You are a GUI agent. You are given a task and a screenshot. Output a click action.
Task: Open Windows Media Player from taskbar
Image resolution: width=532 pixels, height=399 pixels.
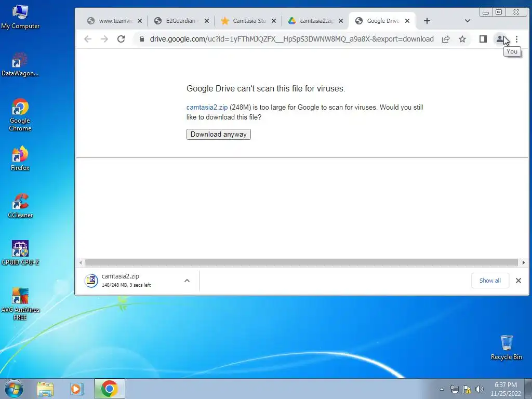click(77, 389)
